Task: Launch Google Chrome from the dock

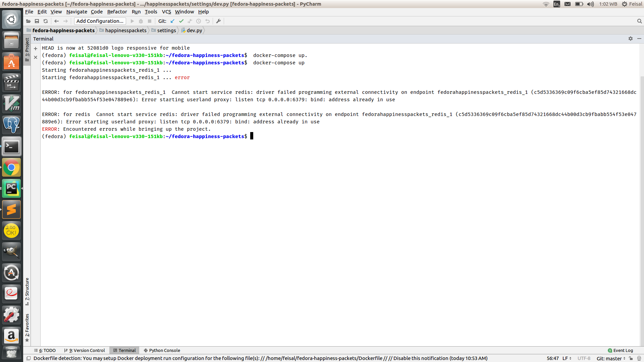Action: click(11, 168)
